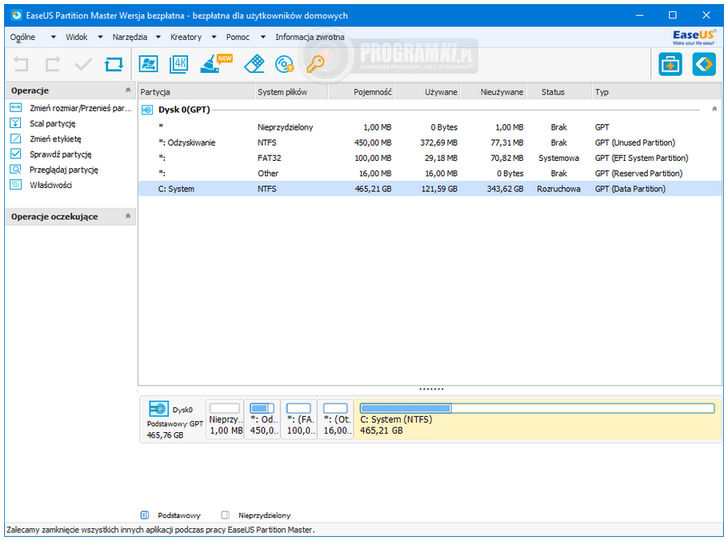This screenshot has height=542, width=727.
Task: Click the Zmień etykietę icon
Action: 16,138
